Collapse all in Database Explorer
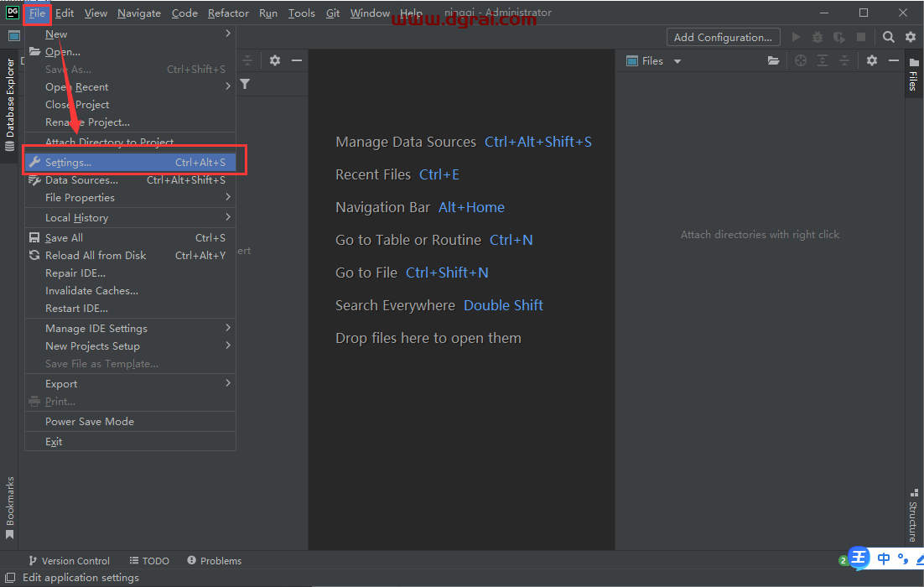 [247, 60]
